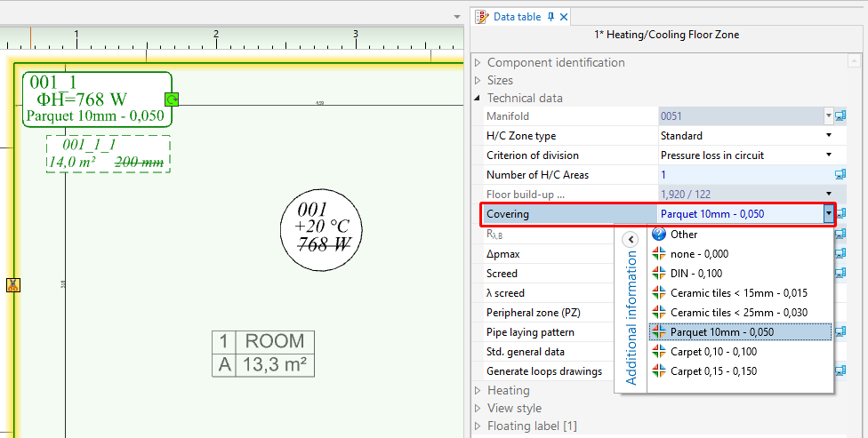Close the Covering dropdown arrow

829,213
